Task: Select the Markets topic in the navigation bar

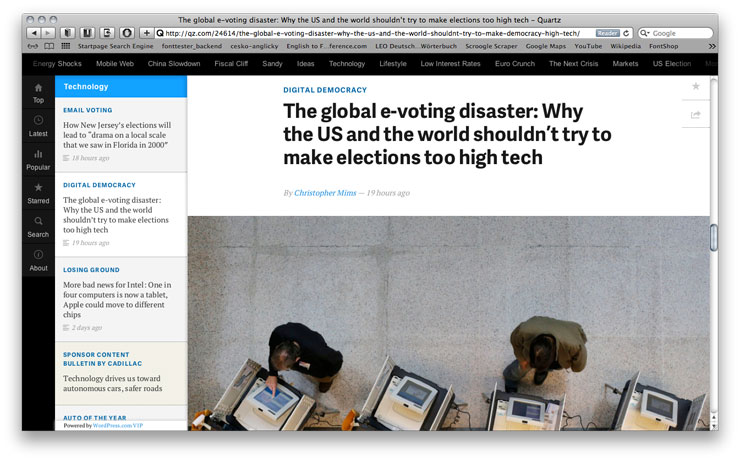Action: (625, 63)
